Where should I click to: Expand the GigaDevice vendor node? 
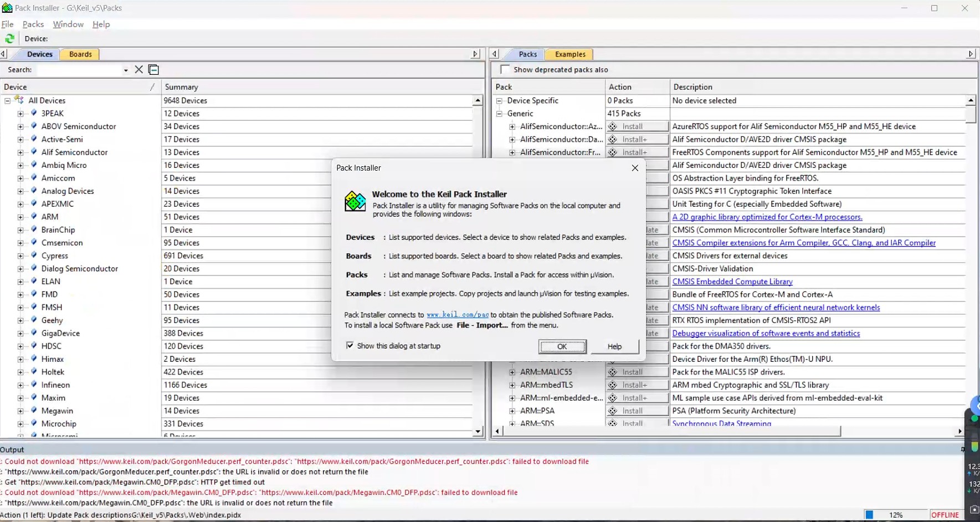(x=20, y=334)
